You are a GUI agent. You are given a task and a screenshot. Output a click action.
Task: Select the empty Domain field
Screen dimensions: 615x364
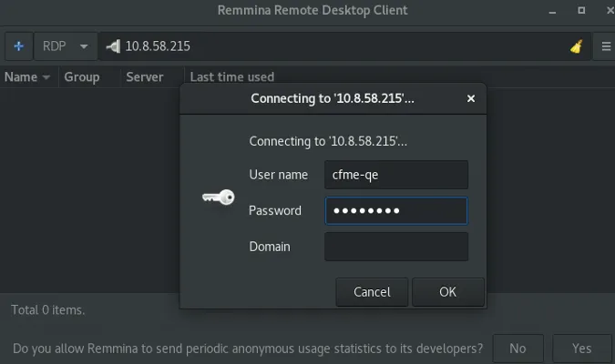click(x=396, y=247)
